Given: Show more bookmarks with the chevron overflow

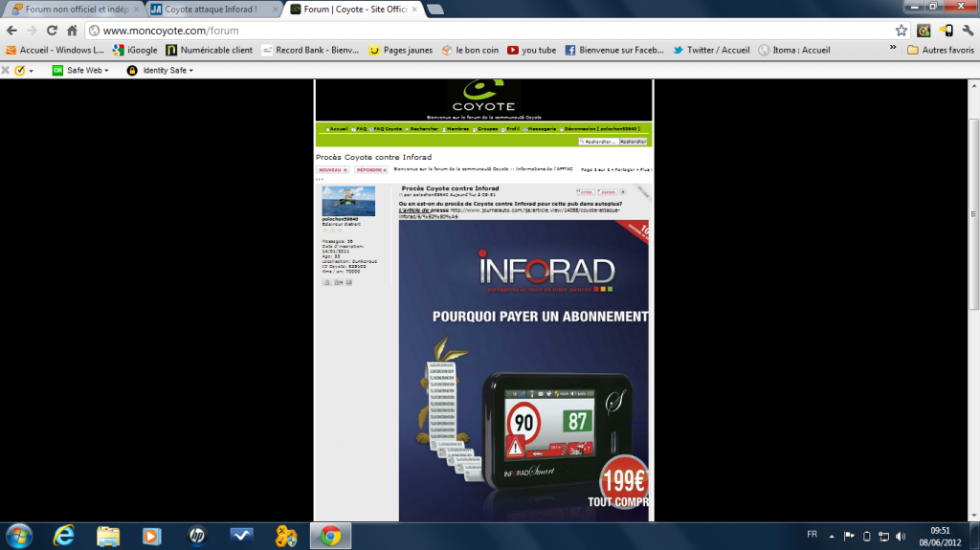Looking at the screenshot, I should (x=893, y=48).
